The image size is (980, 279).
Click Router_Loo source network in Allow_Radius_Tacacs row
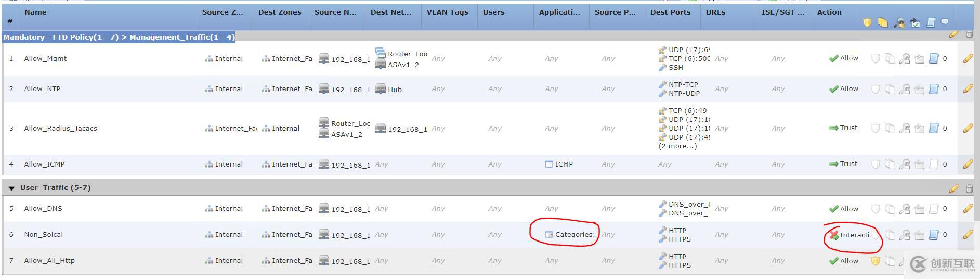344,123
